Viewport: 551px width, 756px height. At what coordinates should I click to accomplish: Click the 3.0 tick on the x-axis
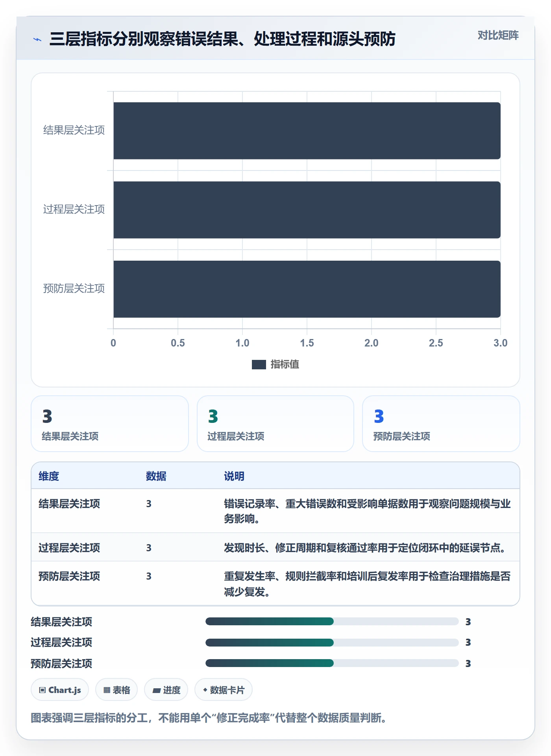coord(501,343)
